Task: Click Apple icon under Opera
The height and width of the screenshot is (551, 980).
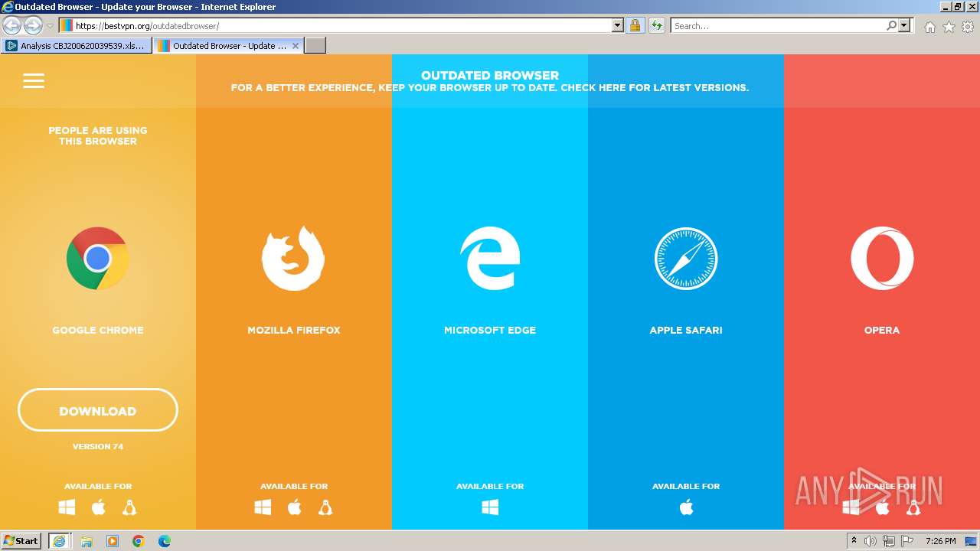Action: [x=882, y=507]
